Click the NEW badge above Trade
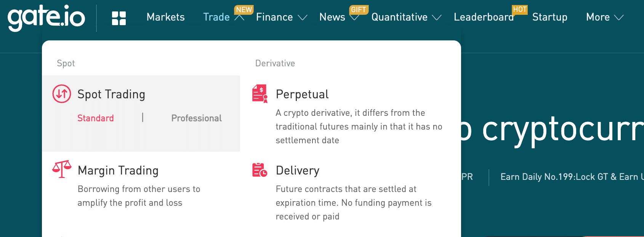The height and width of the screenshot is (237, 644). [244, 10]
